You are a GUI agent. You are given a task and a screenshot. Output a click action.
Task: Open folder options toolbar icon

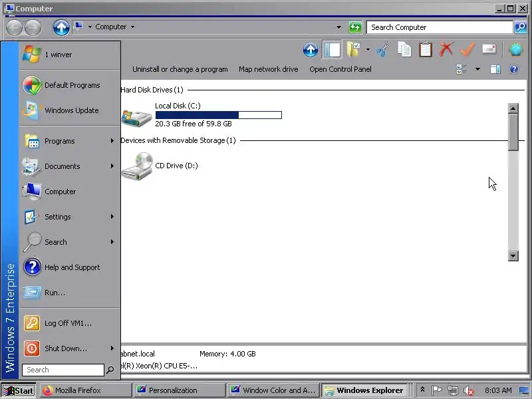354,50
